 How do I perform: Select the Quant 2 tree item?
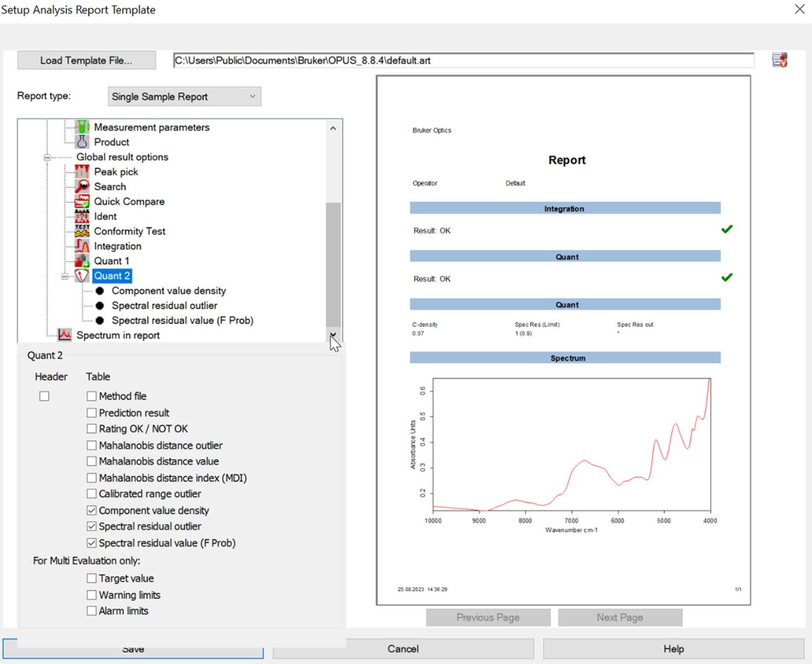click(112, 276)
